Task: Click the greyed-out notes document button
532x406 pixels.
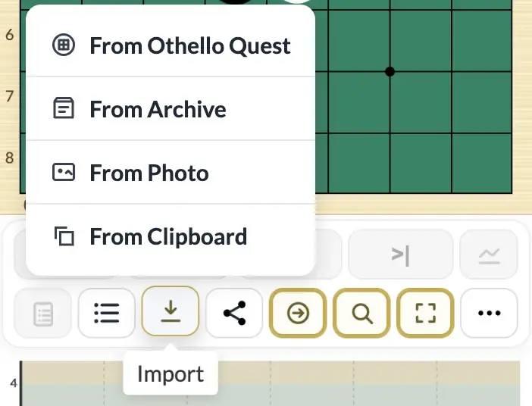Action: point(42,313)
